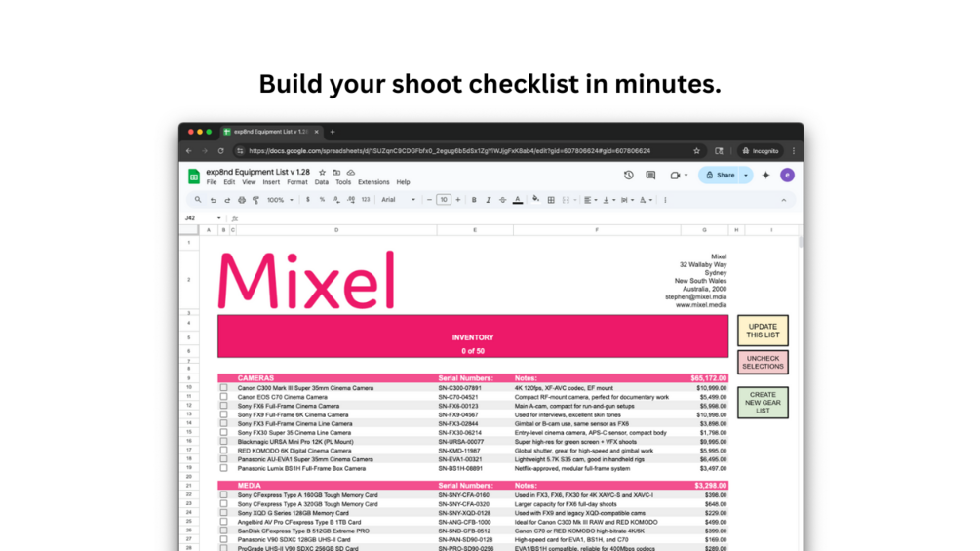Viewport: 980px width, 551px height.
Task: Open the Share options dropdown arrow
Action: click(746, 176)
